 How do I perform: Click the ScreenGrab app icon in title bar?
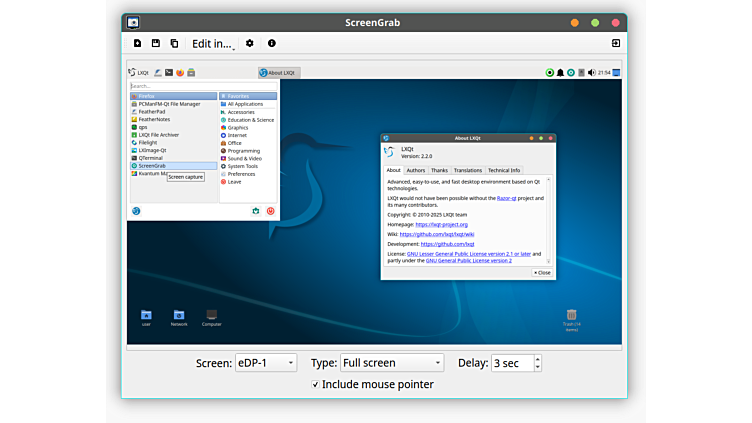[x=133, y=22]
